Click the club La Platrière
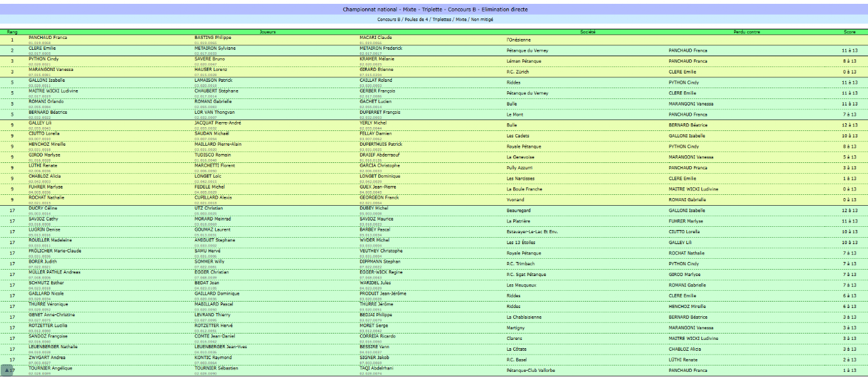Screen dimensions: 868x377 (520, 221)
